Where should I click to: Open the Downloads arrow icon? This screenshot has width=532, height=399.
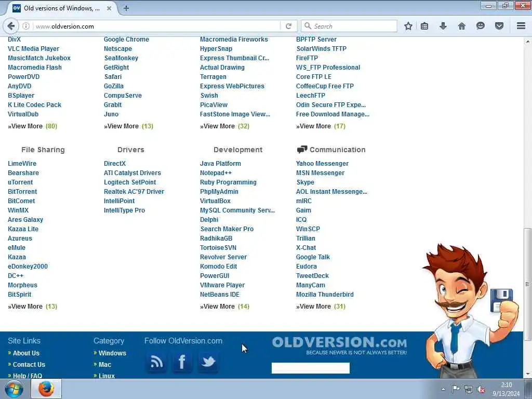443,26
